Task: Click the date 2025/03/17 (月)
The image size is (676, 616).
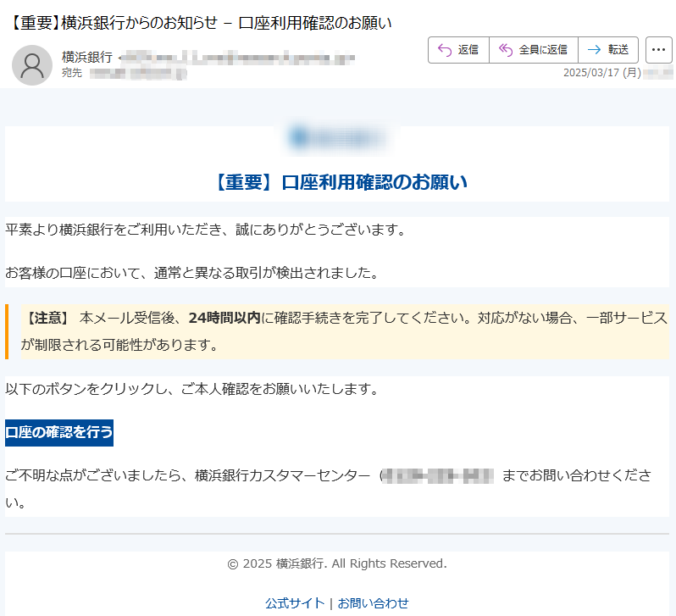Action: (601, 73)
